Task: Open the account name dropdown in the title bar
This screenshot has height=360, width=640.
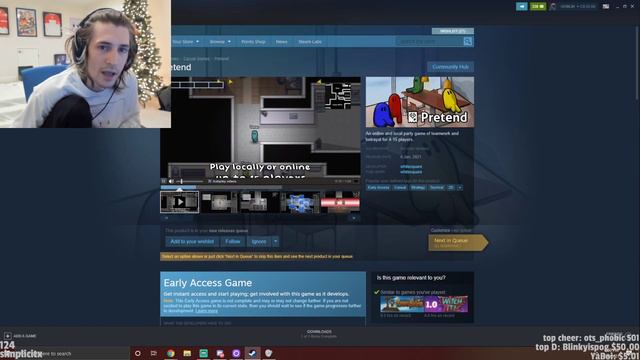Action: coord(578,7)
